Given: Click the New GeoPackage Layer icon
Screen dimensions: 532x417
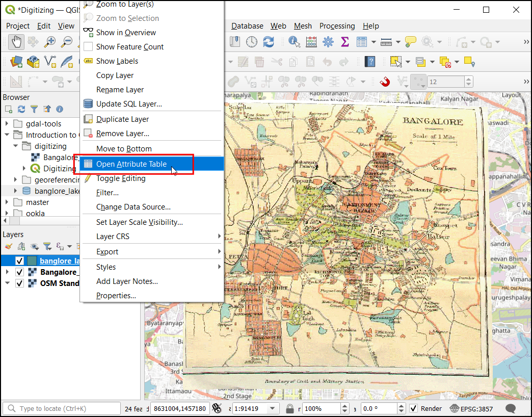Looking at the screenshot, I should click(33, 62).
